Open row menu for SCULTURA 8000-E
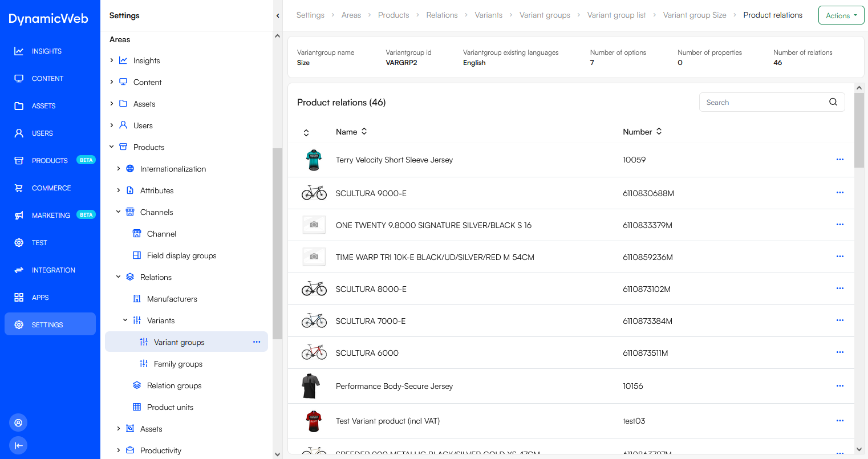The width and height of the screenshot is (868, 459). coord(840,289)
